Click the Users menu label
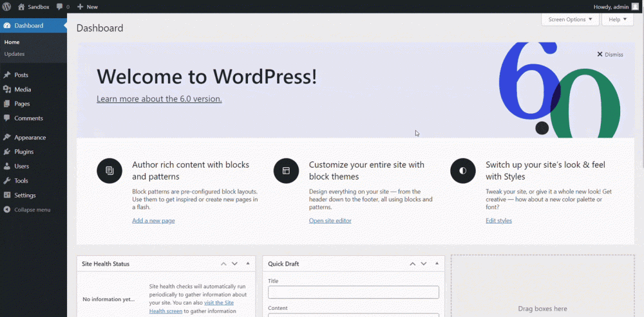The height and width of the screenshot is (317, 644). pos(22,166)
